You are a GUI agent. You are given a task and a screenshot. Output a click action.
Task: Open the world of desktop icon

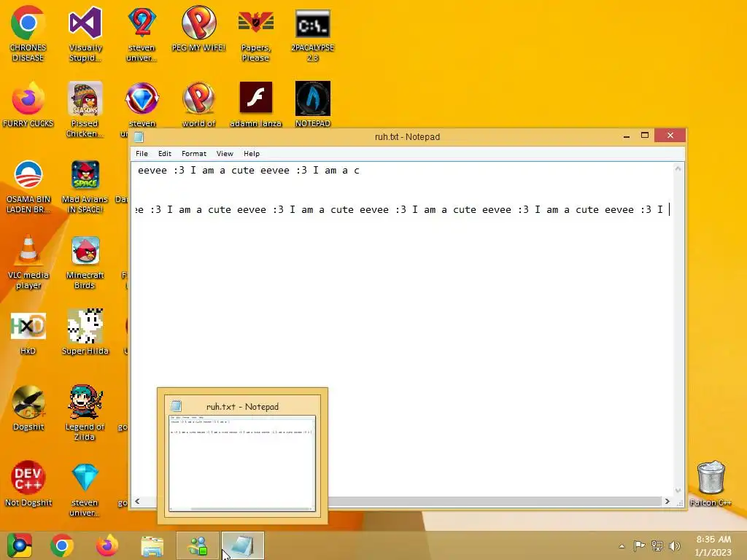[198, 104]
